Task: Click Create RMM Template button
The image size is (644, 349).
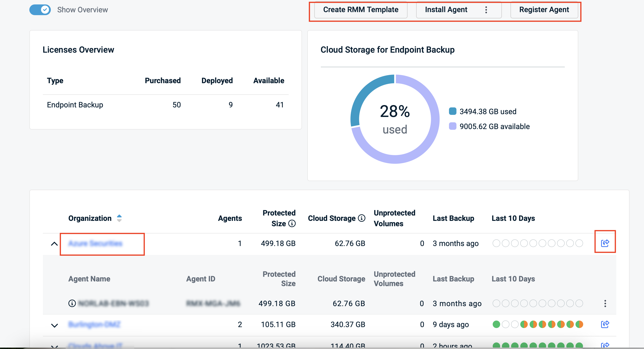Action: coord(360,10)
